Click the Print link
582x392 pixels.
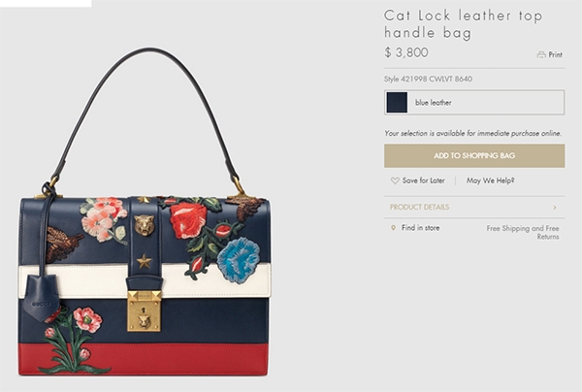(555, 54)
